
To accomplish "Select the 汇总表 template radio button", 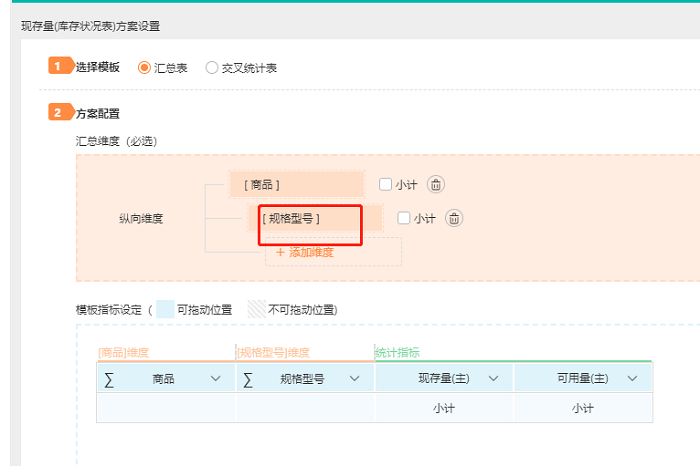I will pyautogui.click(x=145, y=68).
